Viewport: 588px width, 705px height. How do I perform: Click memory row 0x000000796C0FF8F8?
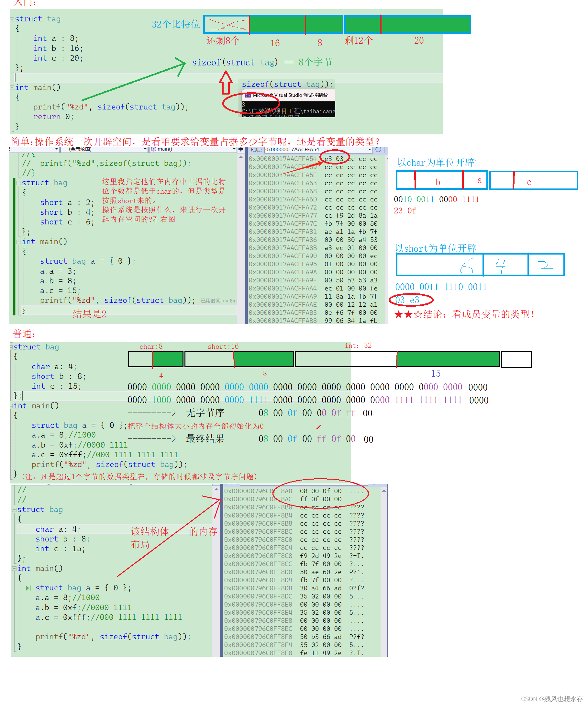(294, 653)
